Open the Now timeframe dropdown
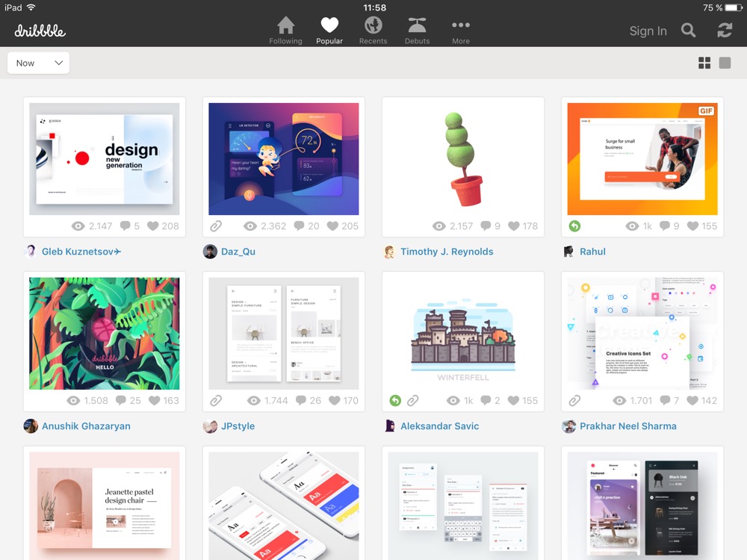The width and height of the screenshot is (747, 560). tap(39, 63)
